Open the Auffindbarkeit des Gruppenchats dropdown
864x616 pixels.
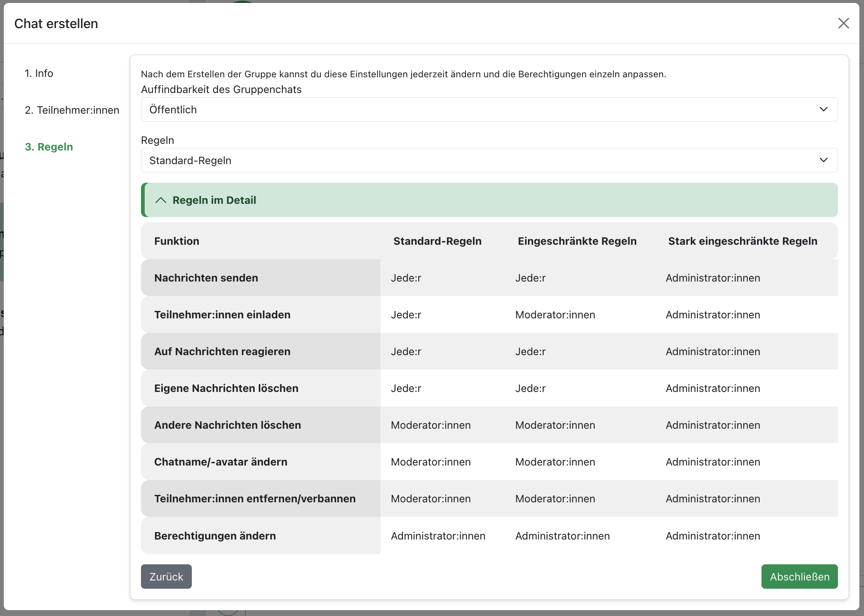(489, 110)
